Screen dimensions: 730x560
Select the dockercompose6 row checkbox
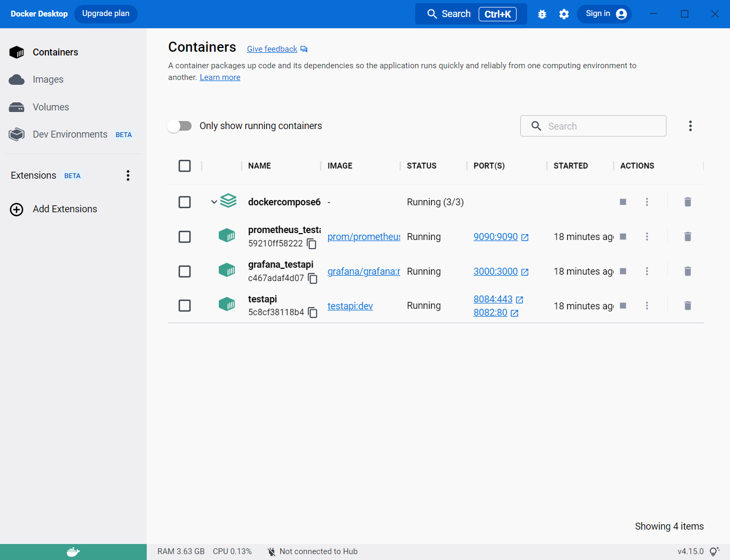click(185, 202)
